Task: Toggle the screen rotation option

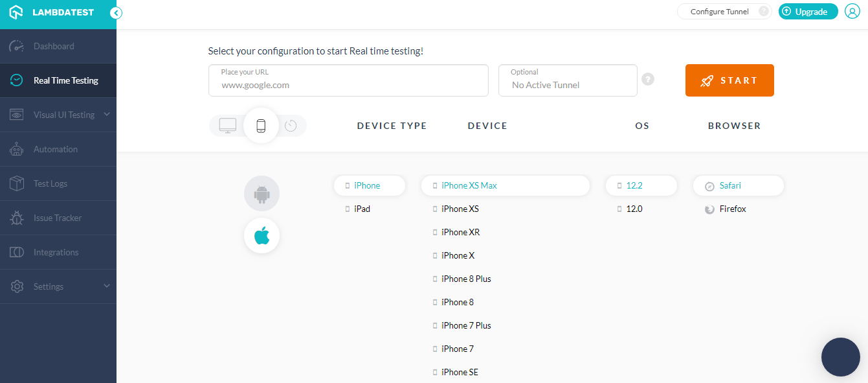Action: tap(291, 125)
